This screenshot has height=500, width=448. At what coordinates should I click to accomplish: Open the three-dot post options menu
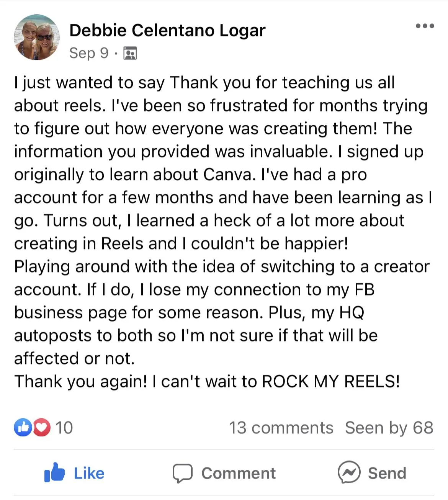coord(425,26)
